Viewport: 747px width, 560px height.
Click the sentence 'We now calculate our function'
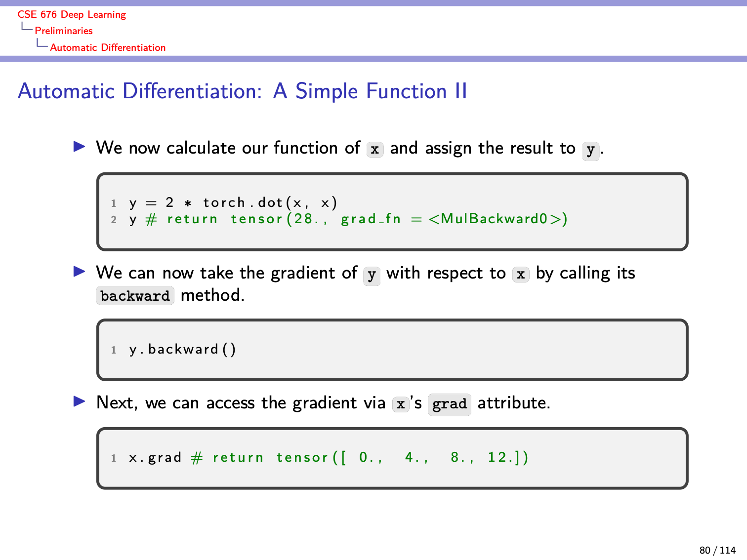217,148
